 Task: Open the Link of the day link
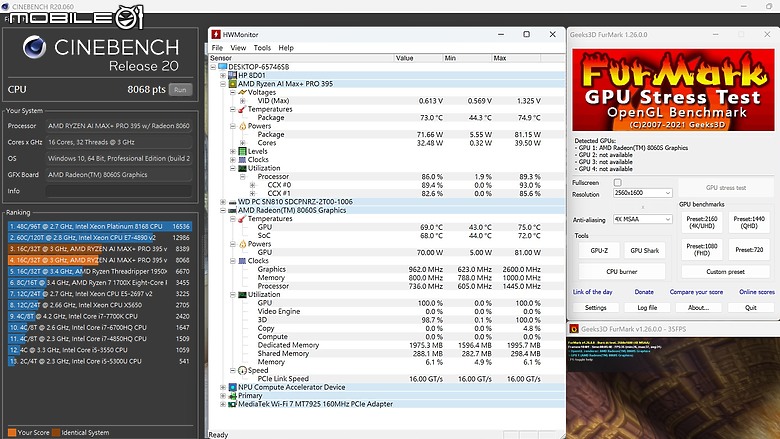coord(592,292)
